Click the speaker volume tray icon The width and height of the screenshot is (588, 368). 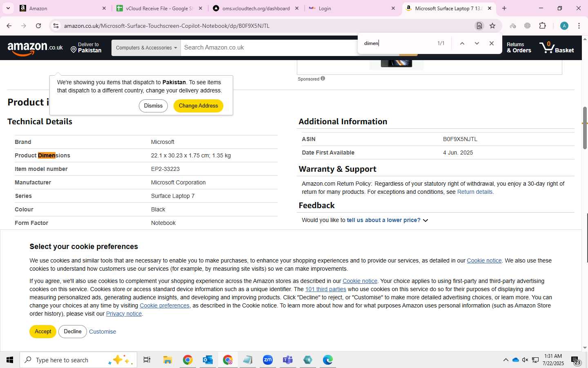click(x=525, y=360)
